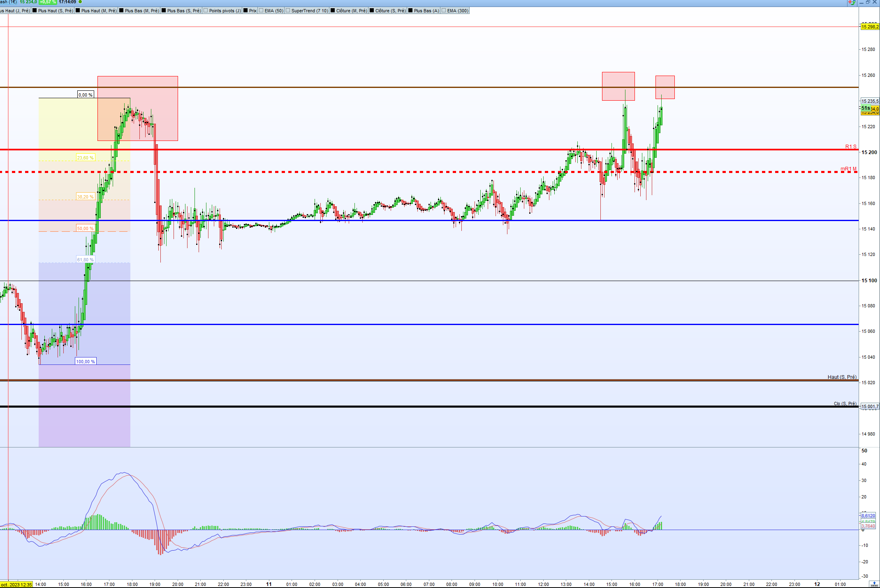Enable the SuperTrend (7 10) checkbox
This screenshot has height=588, width=880.
click(x=288, y=11)
